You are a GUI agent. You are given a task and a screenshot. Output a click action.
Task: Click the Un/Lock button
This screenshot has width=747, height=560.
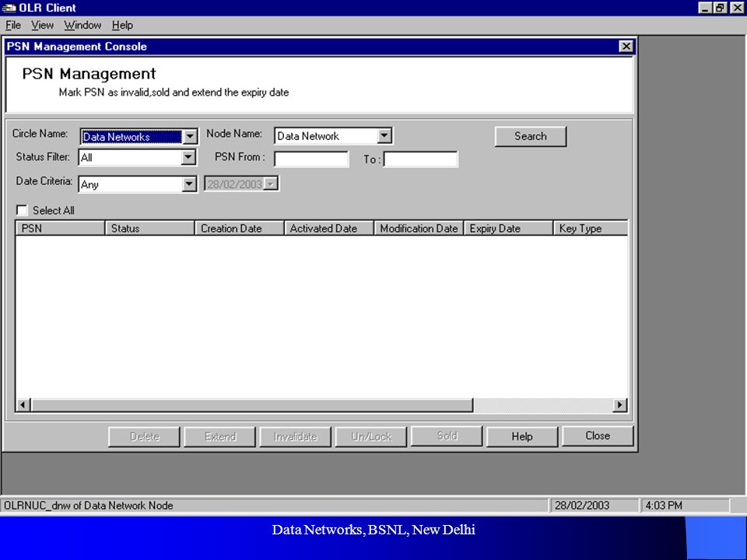pyautogui.click(x=371, y=436)
